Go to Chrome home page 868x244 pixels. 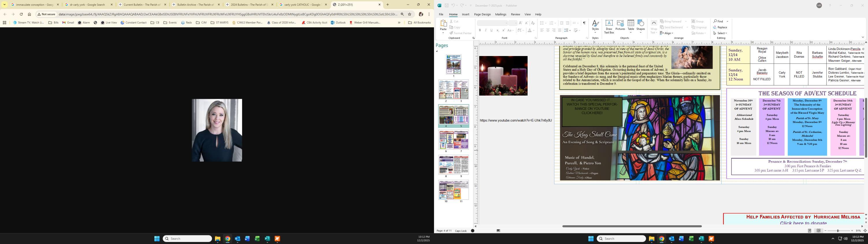pyautogui.click(x=29, y=14)
